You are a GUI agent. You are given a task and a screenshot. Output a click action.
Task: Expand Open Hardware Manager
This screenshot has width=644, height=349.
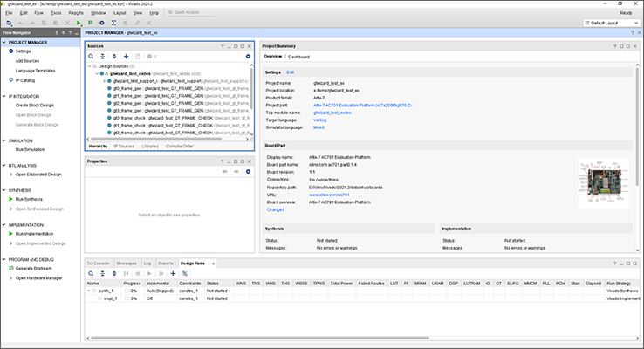[11, 278]
